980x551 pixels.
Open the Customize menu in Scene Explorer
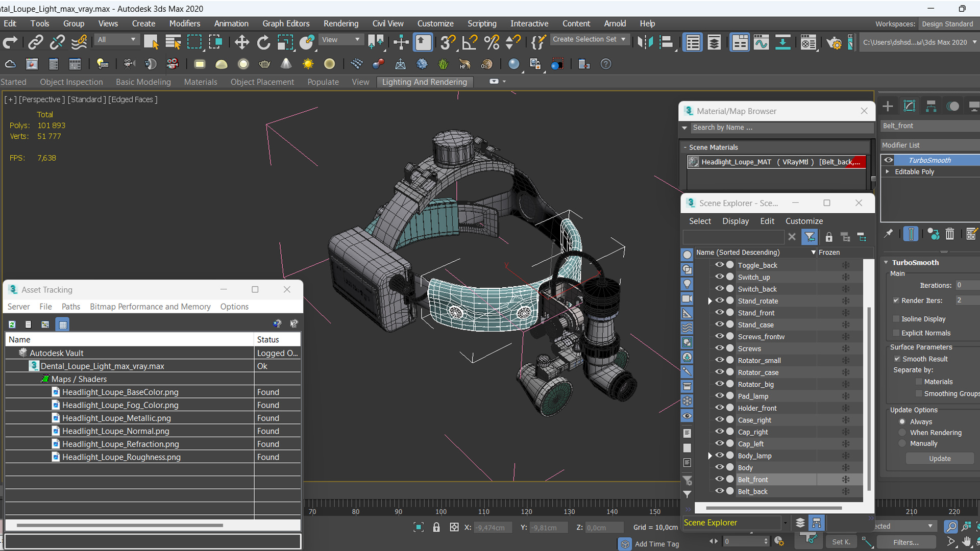804,221
